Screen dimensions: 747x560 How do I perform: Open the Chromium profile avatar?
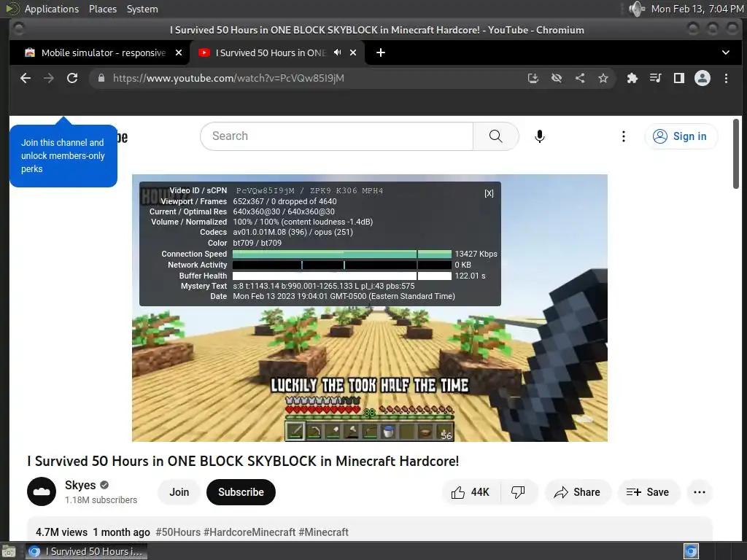[x=703, y=78]
